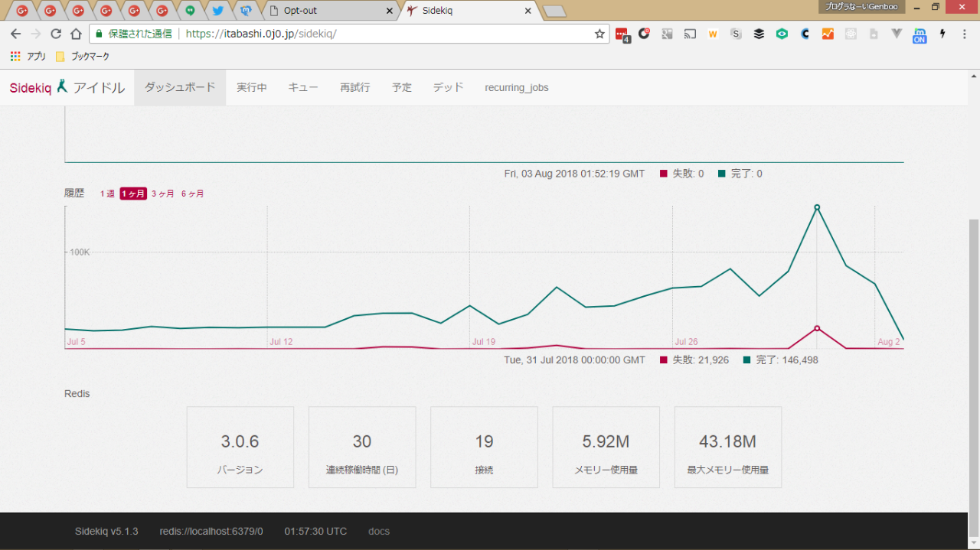980x550 pixels.
Task: Open the キュー (Queues) page
Action: pyautogui.click(x=303, y=87)
